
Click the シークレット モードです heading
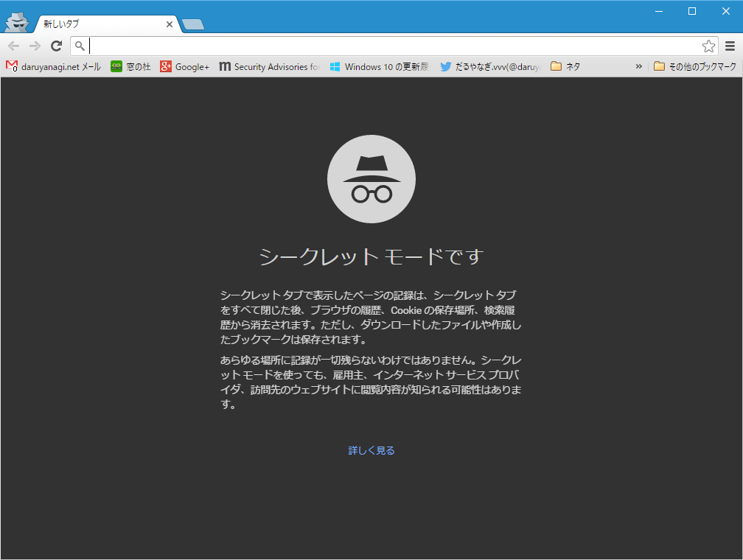[371, 256]
